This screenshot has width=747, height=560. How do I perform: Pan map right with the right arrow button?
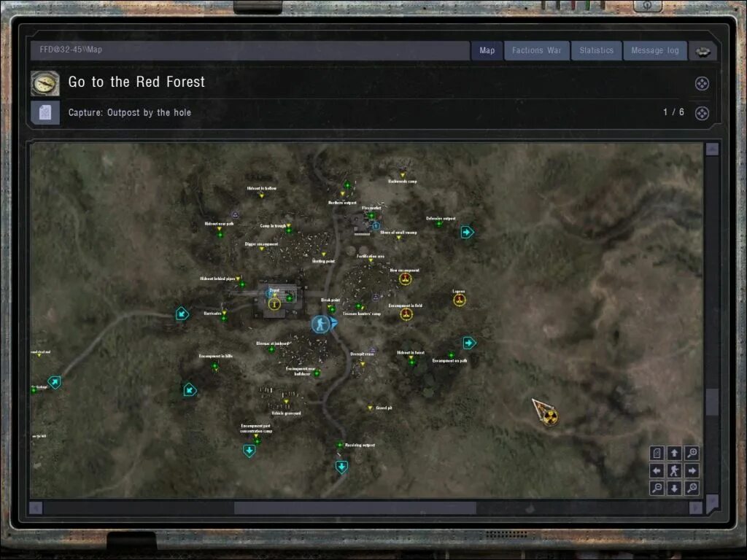[x=692, y=470]
